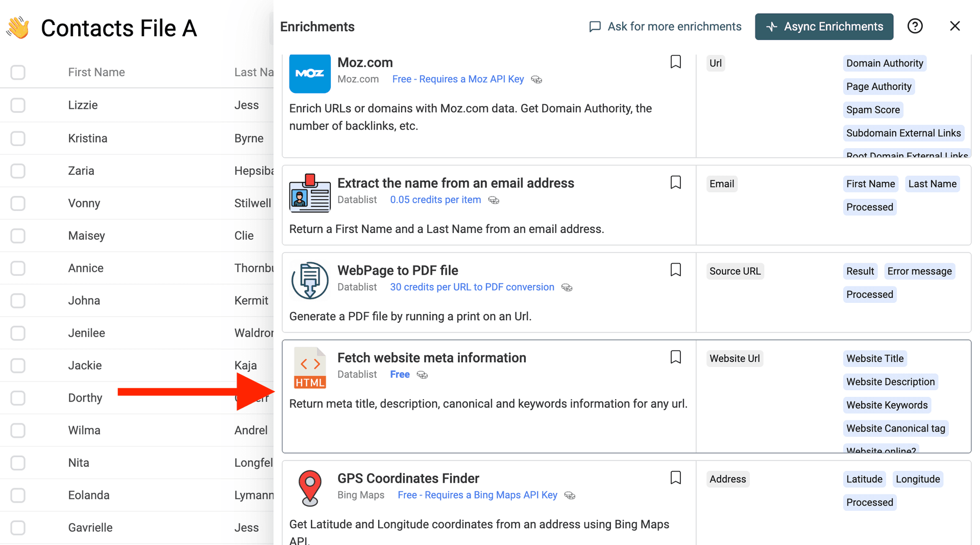The image size is (980, 545).
Task: Bookmark the Fetch website meta information enrichment
Action: click(x=675, y=357)
